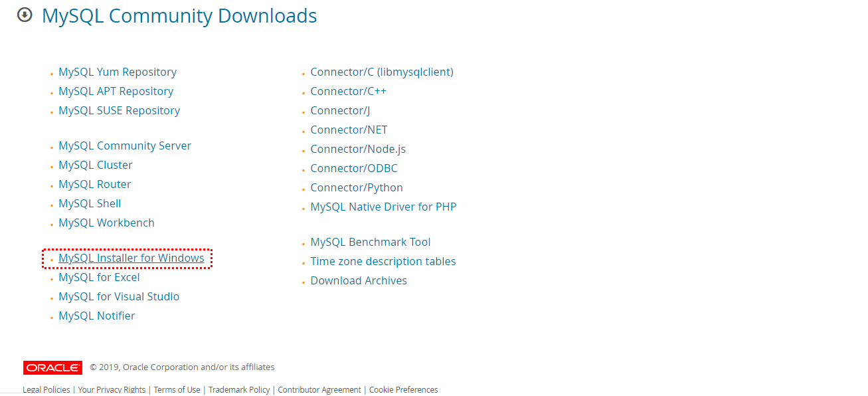Open the MySQL Router link
The height and width of the screenshot is (396, 868).
(95, 184)
